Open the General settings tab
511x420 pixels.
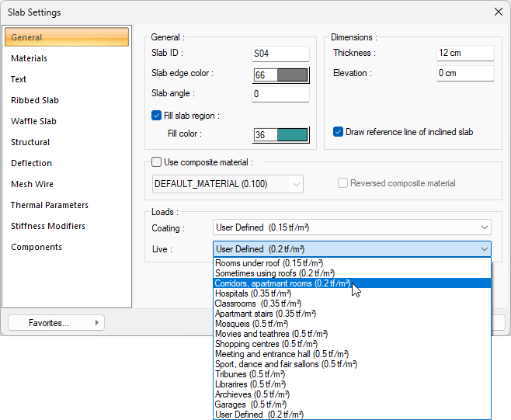coord(67,36)
